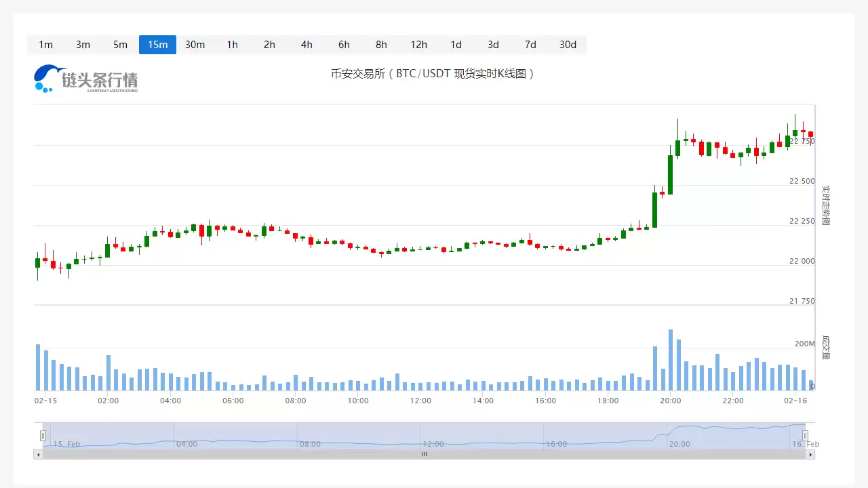Screen dimensions: 868x488
Task: Select the 1h timeframe
Action: pos(232,45)
